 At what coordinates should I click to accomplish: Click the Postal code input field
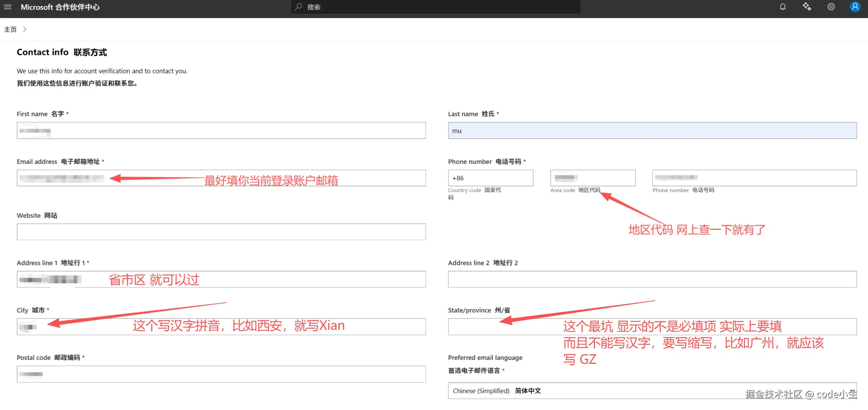point(221,374)
